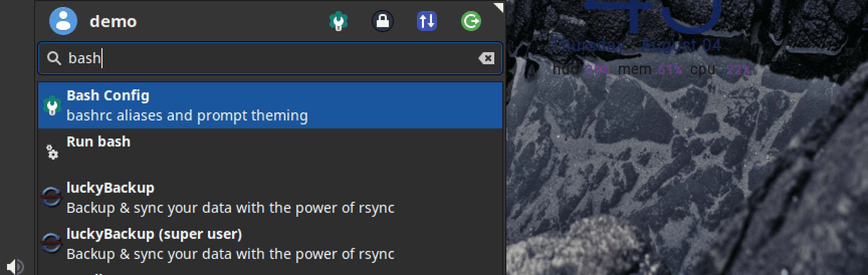Click the Bash Config wrench icon
Viewport: 868px width, 275px height.
click(x=52, y=105)
